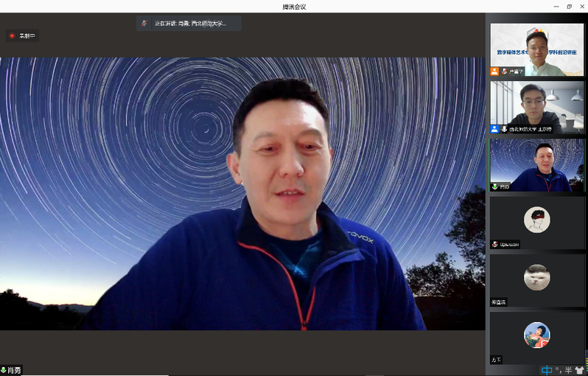Click the muted microphone icon on the first thumbnail
This screenshot has height=376, width=588.
(x=504, y=72)
